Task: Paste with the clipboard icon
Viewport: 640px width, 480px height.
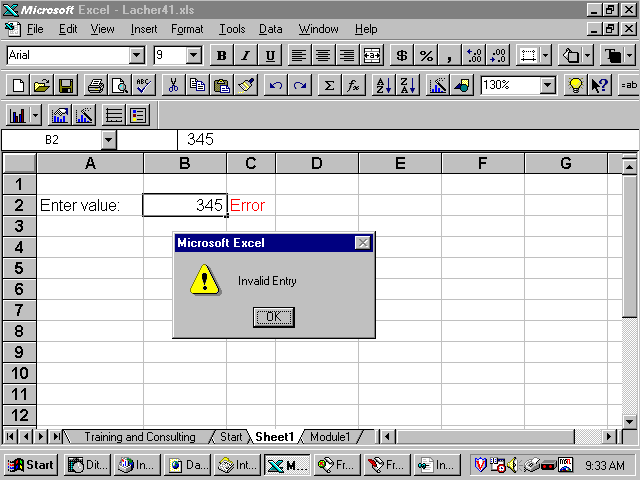Action: click(222, 85)
